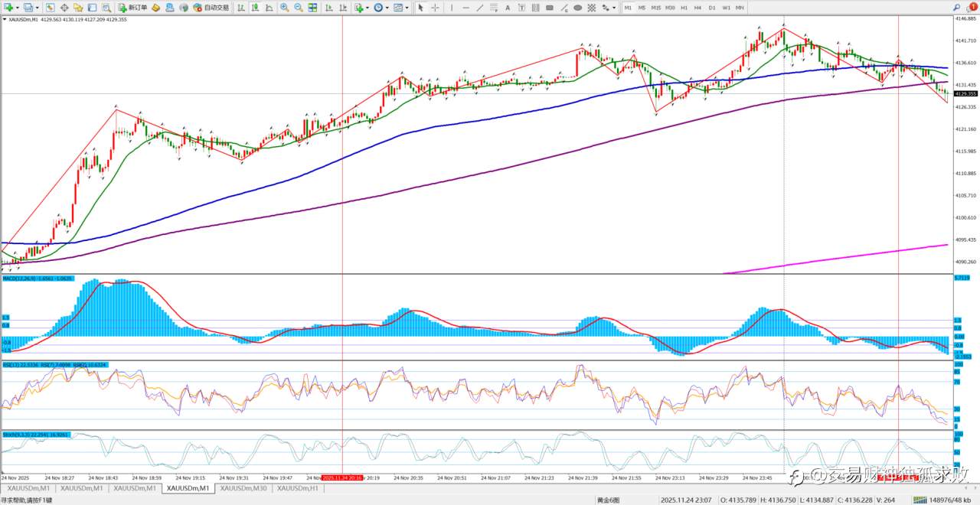
Task: Switch timeframe to H4
Action: 697,8
